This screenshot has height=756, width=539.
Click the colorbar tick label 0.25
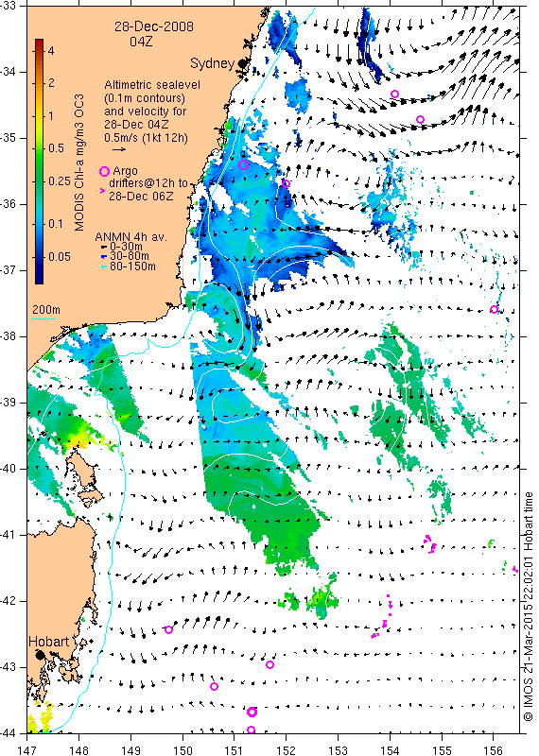pos(60,180)
